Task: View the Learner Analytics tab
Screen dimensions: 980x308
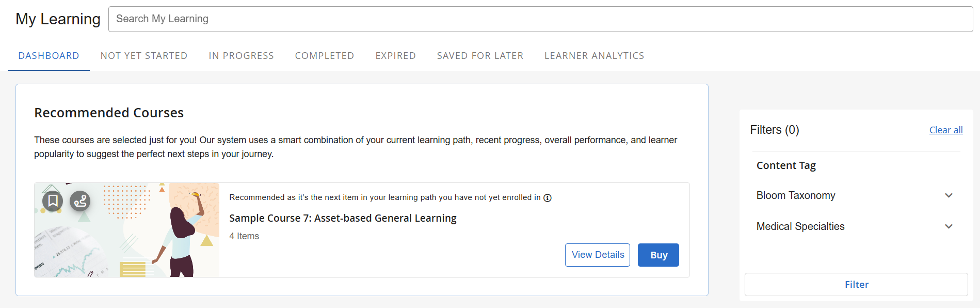Action: point(594,56)
